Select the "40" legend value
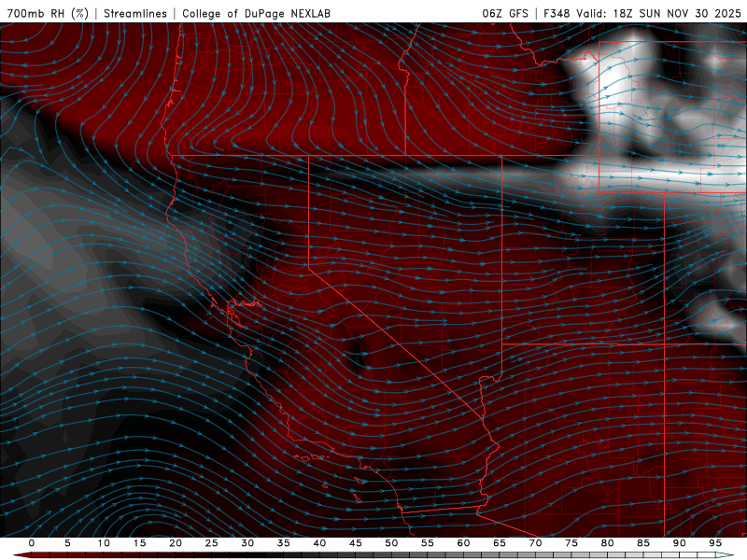Screen dimensions: 747x560 click(x=319, y=543)
